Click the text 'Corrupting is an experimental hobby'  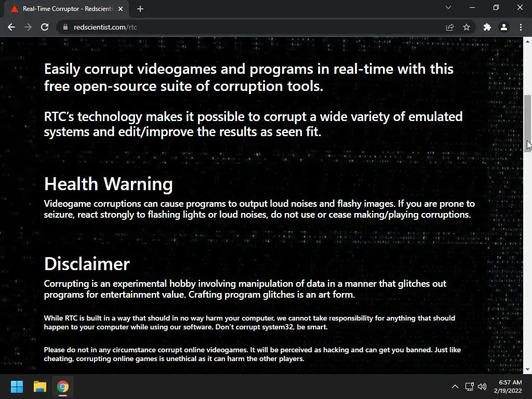(x=120, y=284)
